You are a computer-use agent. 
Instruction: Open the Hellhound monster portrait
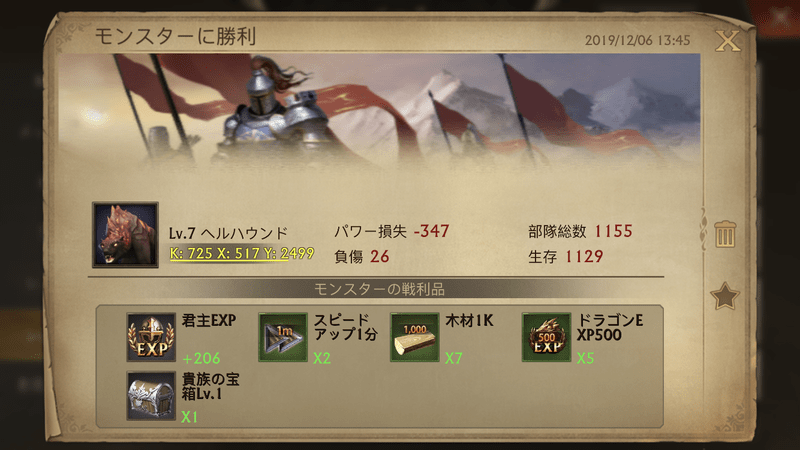coord(125,234)
